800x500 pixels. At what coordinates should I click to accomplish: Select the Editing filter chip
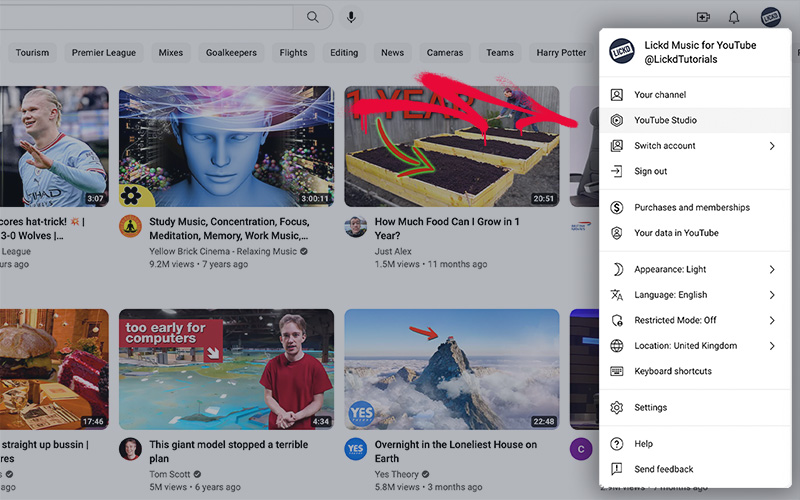pos(344,53)
